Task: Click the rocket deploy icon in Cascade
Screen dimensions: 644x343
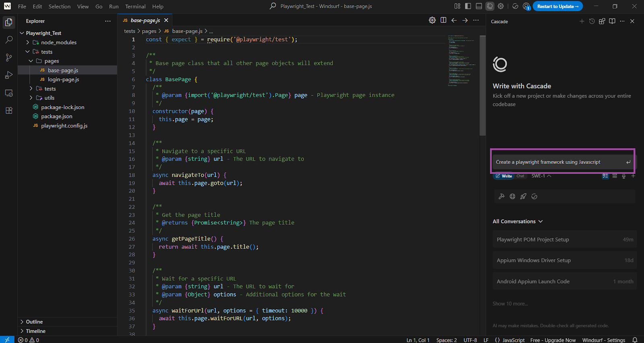Action: pyautogui.click(x=523, y=196)
